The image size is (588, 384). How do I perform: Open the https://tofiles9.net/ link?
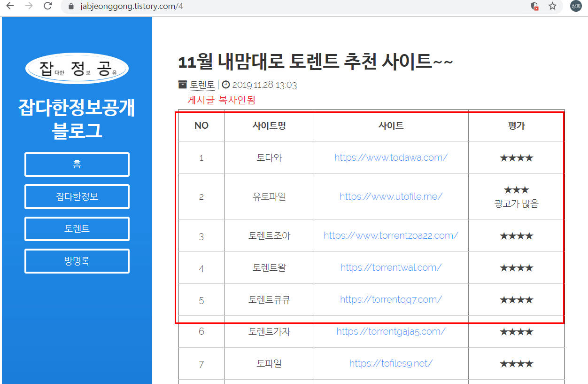click(x=391, y=363)
